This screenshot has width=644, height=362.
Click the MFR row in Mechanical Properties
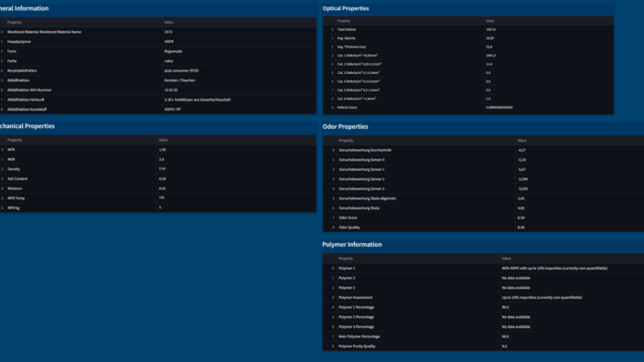pyautogui.click(x=157, y=150)
